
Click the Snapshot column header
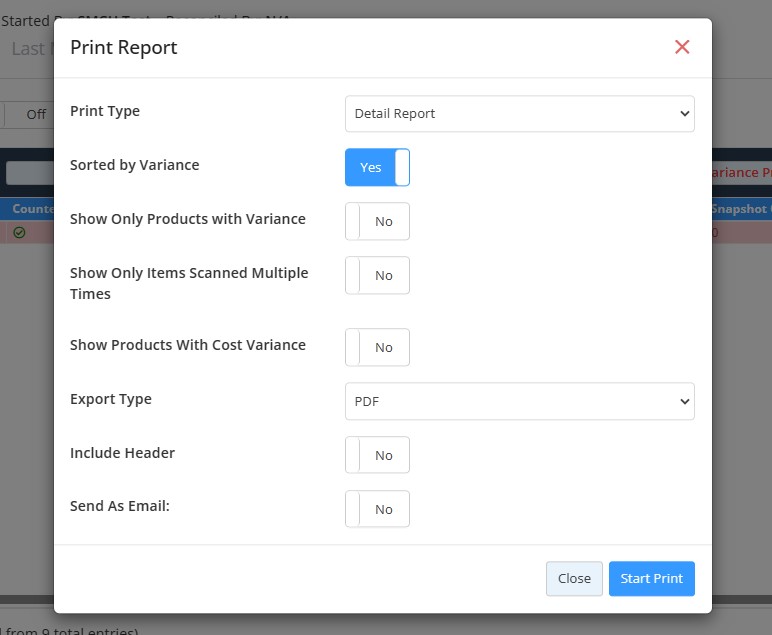click(x=740, y=209)
